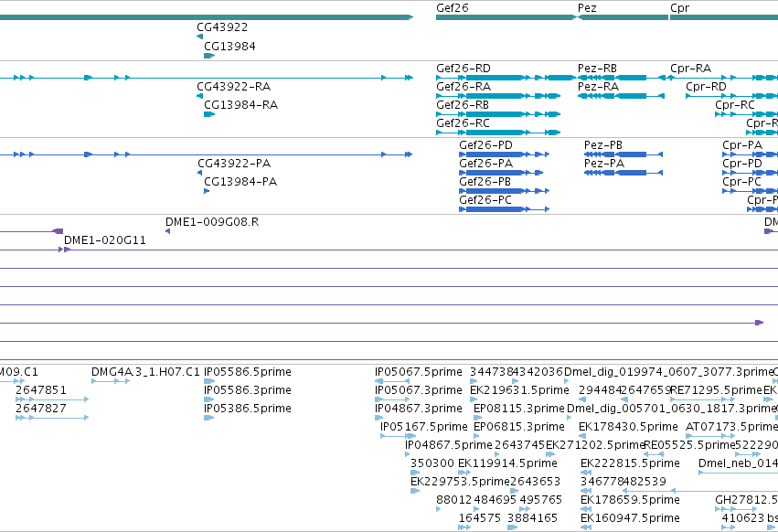The width and height of the screenshot is (778, 532).
Task: Click protein label Cpr-PC
Action: [x=741, y=182]
